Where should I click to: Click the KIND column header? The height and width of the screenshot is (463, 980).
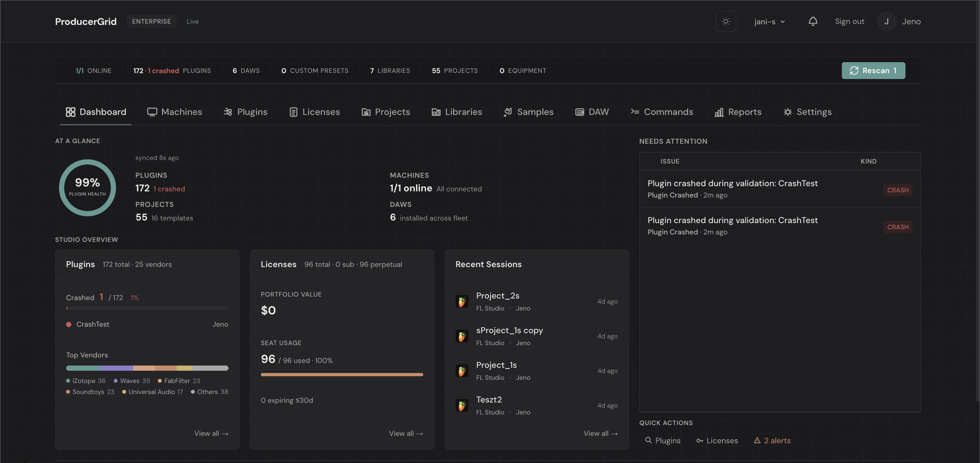tap(869, 161)
